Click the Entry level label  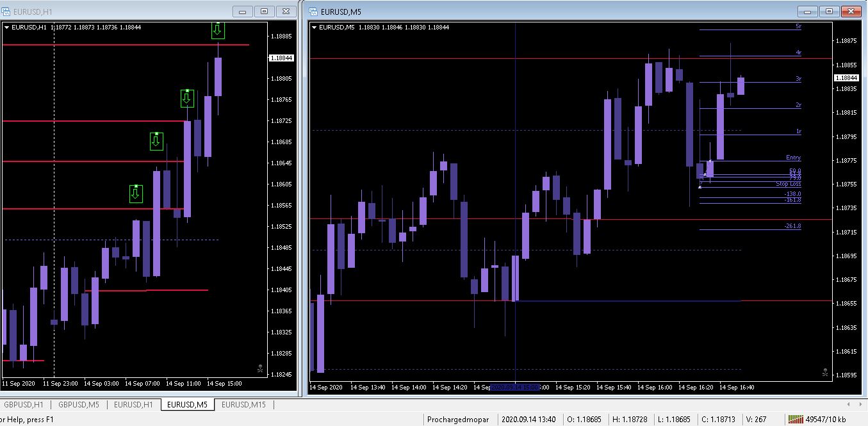(x=793, y=158)
